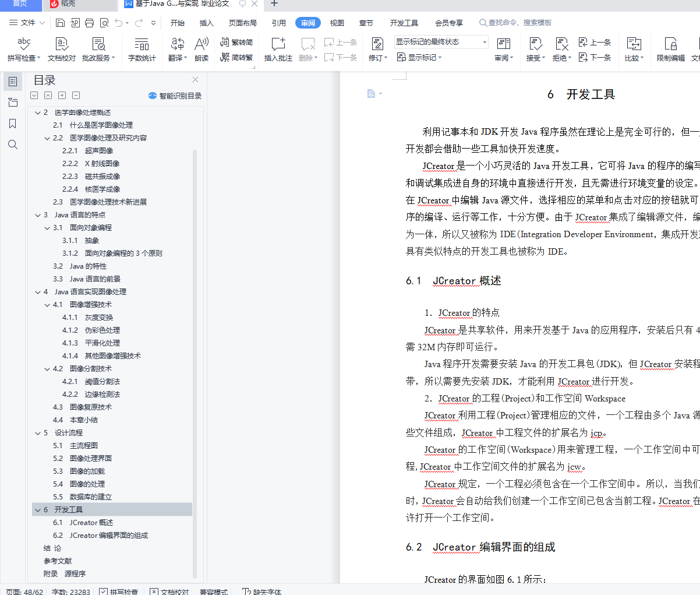This screenshot has width=700, height=595.
Task: Open track changes (修订) tool
Action: tap(377, 50)
